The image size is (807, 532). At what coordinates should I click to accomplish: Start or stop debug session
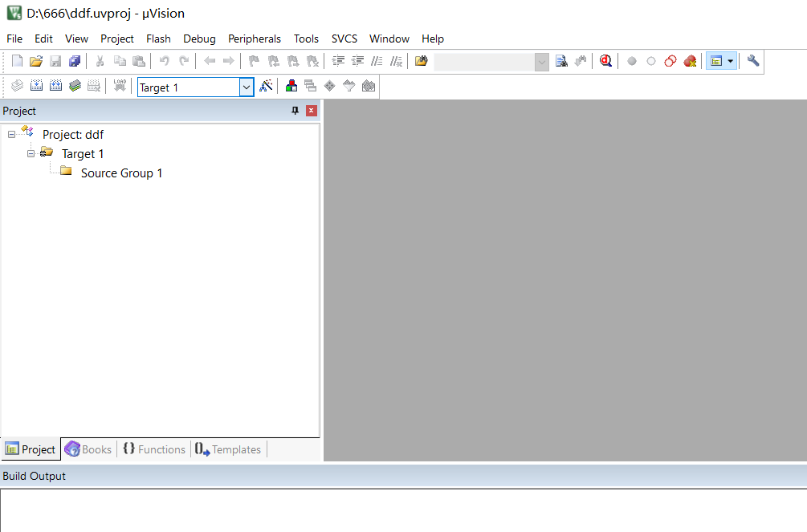pyautogui.click(x=605, y=61)
